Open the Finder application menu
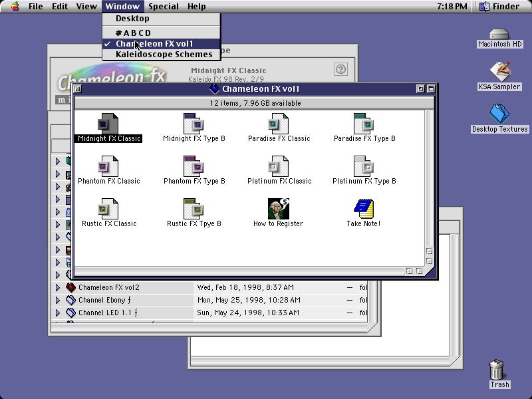The height and width of the screenshot is (399, 532). pos(499,7)
